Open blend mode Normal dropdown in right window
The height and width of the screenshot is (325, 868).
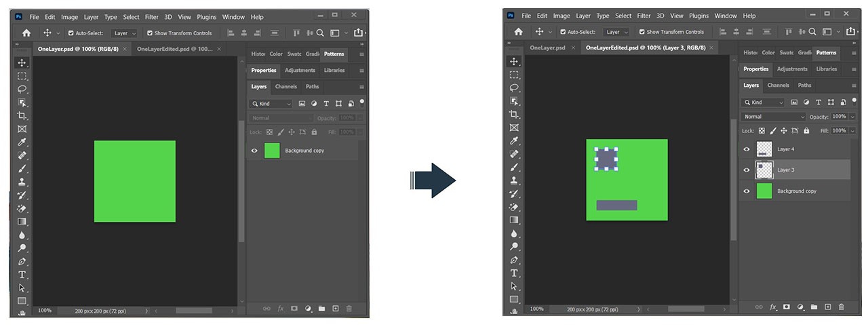773,117
